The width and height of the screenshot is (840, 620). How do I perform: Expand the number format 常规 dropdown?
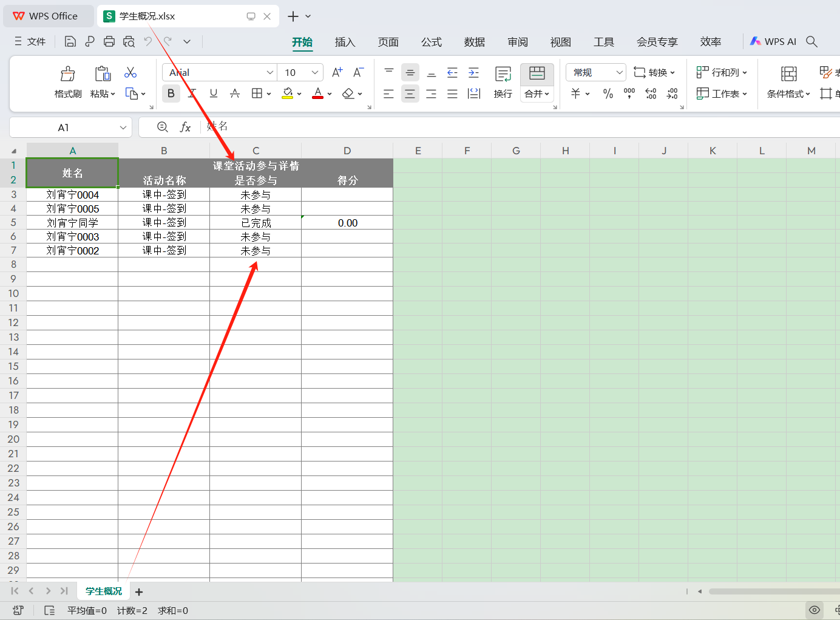[619, 72]
